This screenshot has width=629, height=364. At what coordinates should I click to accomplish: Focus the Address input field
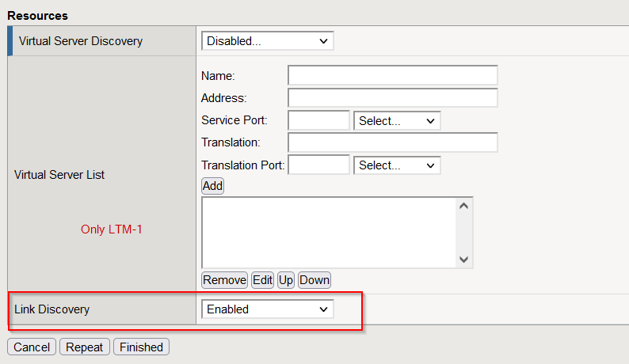pyautogui.click(x=393, y=98)
